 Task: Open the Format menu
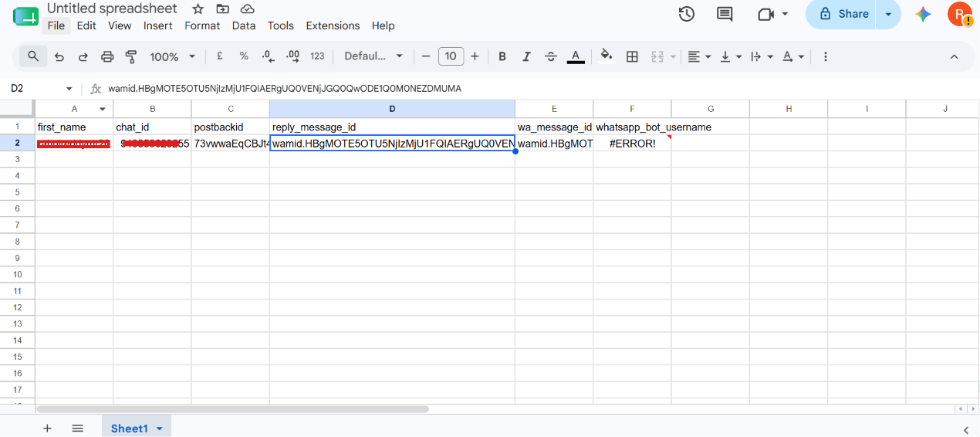tap(202, 25)
